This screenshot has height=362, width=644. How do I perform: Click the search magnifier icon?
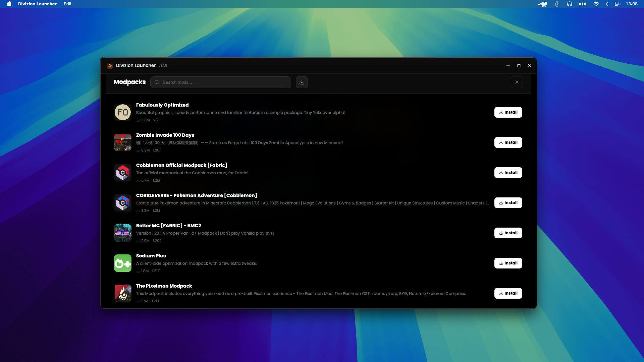[157, 82]
